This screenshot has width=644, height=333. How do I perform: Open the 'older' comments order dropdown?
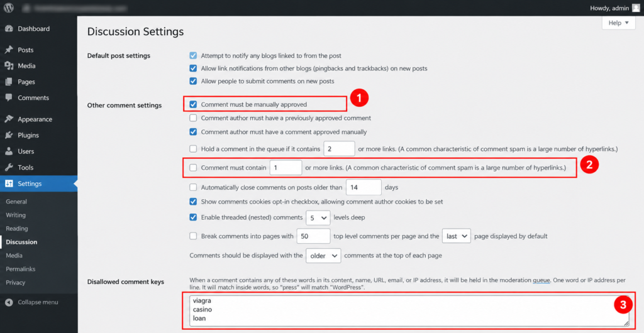coord(323,256)
